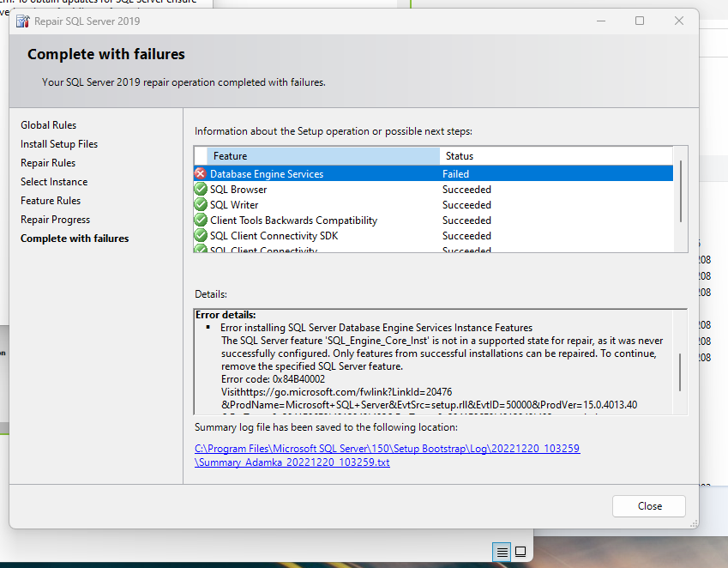
Task: Switch to large thumbnails view icon in background window
Action: click(x=520, y=552)
